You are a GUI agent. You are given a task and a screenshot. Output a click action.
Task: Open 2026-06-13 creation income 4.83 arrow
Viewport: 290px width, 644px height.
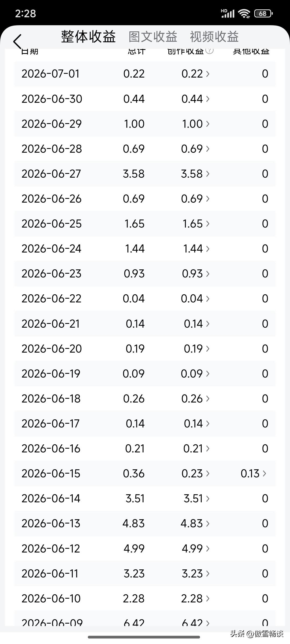pyautogui.click(x=208, y=524)
